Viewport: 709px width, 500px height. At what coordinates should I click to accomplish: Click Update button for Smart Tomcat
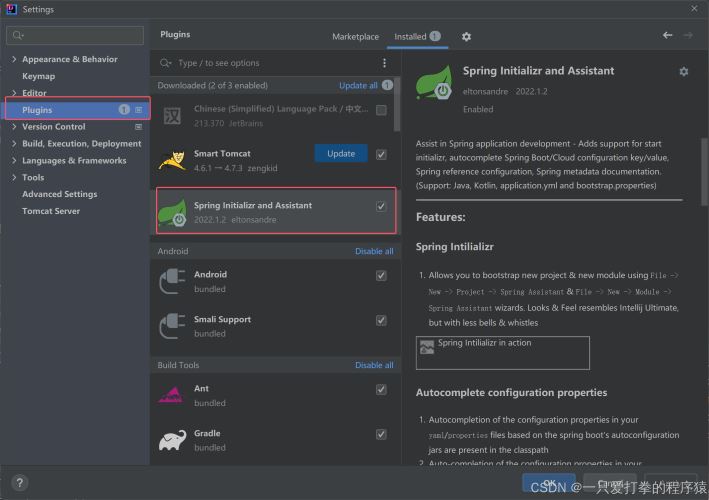[341, 154]
